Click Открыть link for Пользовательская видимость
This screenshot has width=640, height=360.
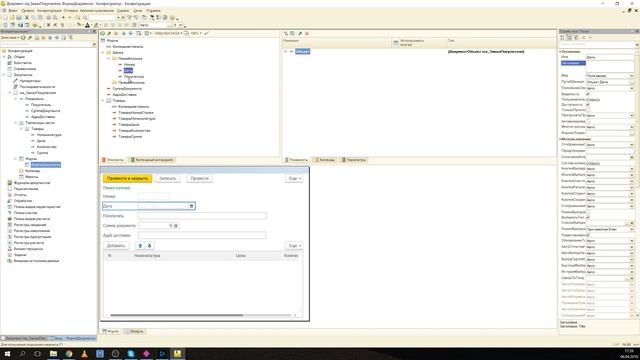[x=593, y=100]
